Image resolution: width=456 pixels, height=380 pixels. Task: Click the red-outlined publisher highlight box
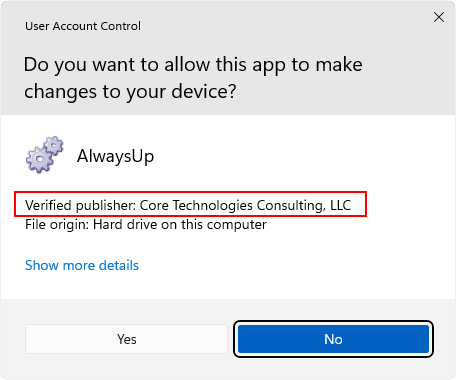[190, 204]
